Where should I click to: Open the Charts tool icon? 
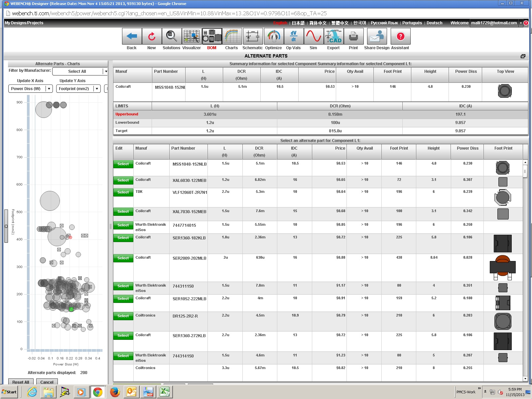click(232, 36)
